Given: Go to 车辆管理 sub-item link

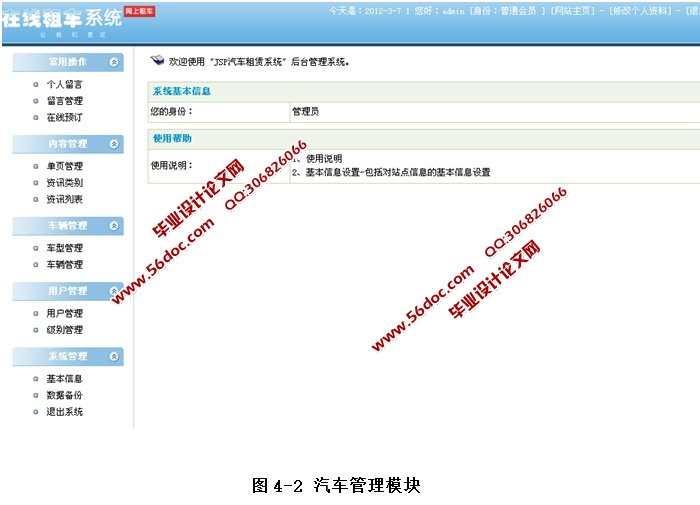Looking at the screenshot, I should coord(64,265).
